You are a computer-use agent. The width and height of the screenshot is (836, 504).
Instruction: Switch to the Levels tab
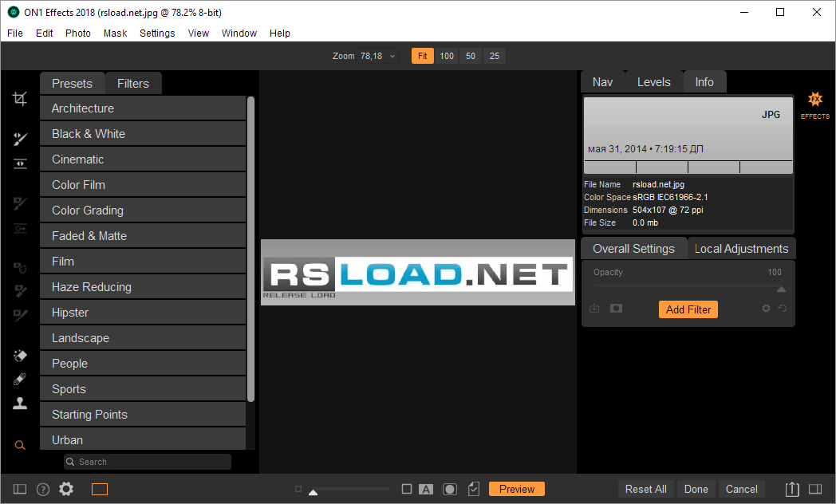pos(653,82)
